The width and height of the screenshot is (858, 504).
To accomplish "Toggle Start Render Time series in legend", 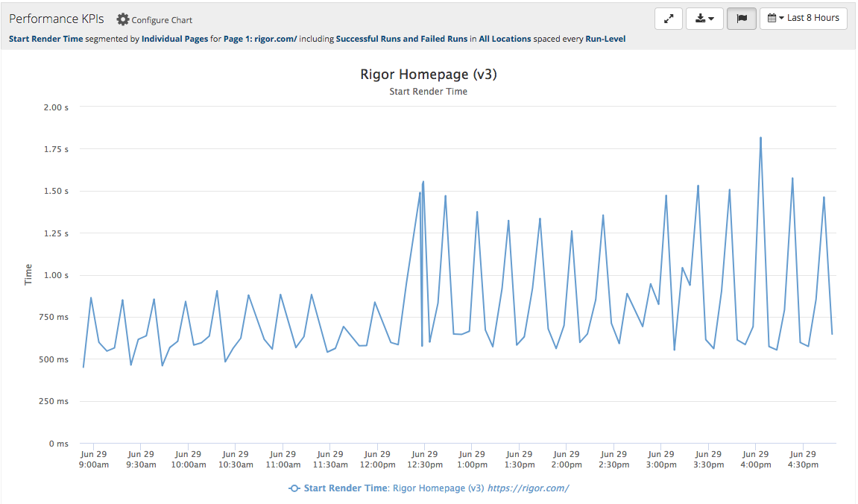I will pyautogui.click(x=429, y=488).
